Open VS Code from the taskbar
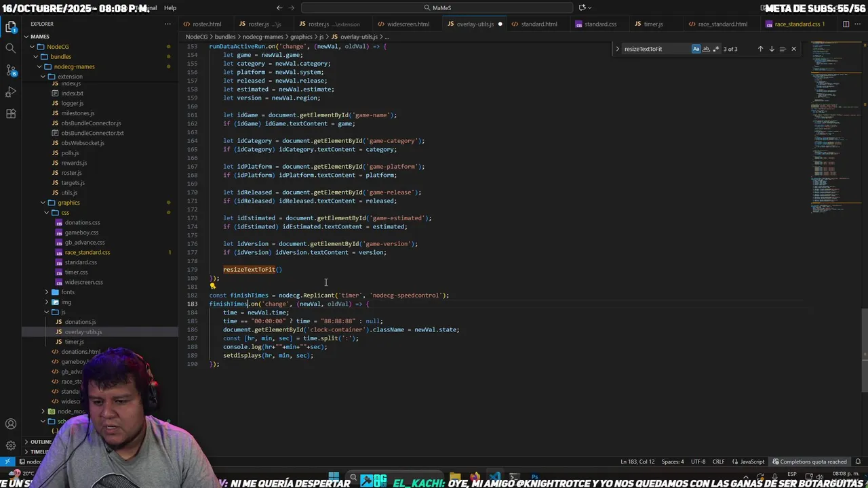868x488 pixels. 494,477
